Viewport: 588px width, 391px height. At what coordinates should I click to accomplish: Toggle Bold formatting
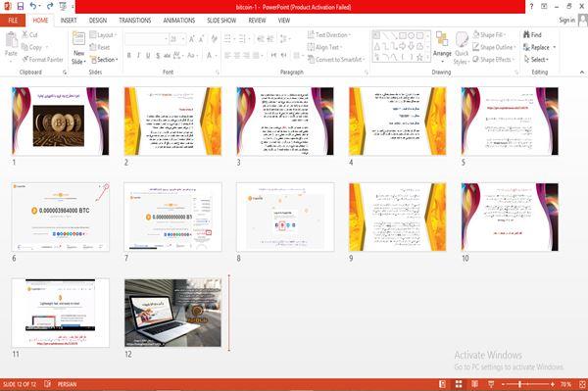tap(128, 56)
